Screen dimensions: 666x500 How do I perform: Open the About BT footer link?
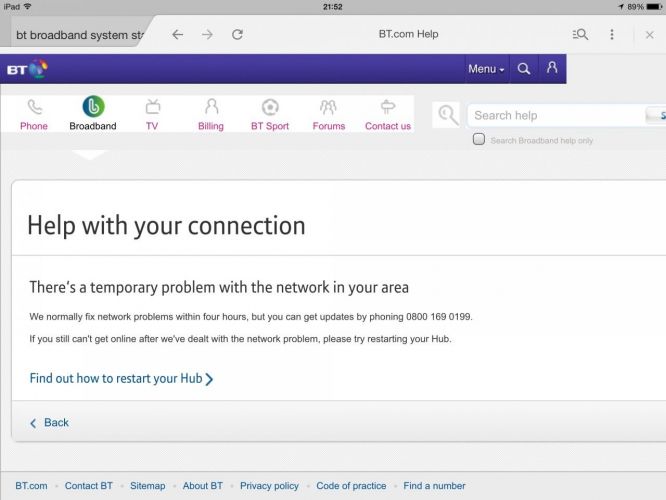tap(203, 486)
